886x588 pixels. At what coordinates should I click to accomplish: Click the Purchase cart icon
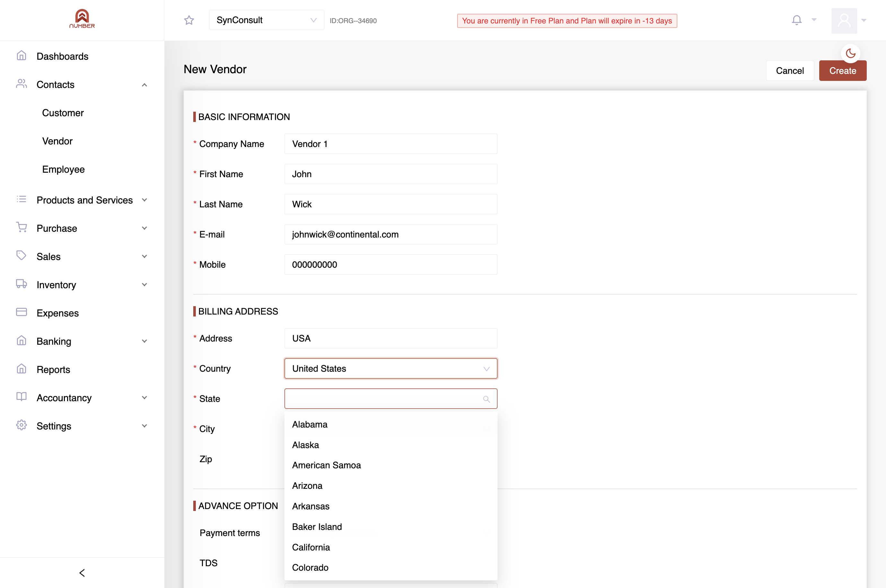tap(22, 228)
